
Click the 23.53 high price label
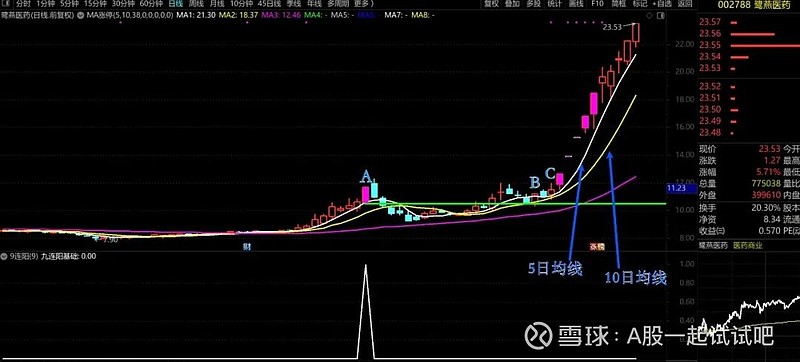pyautogui.click(x=612, y=28)
